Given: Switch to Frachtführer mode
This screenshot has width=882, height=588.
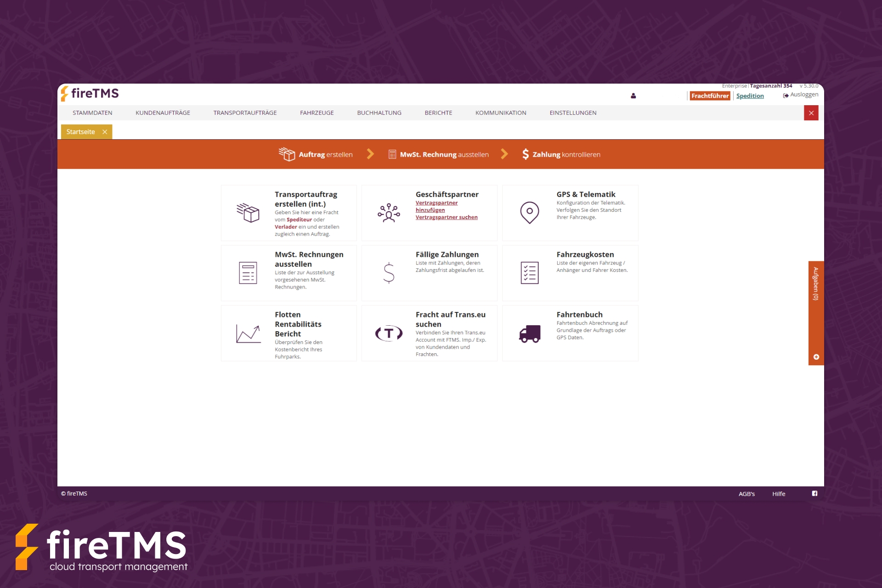Looking at the screenshot, I should (710, 96).
